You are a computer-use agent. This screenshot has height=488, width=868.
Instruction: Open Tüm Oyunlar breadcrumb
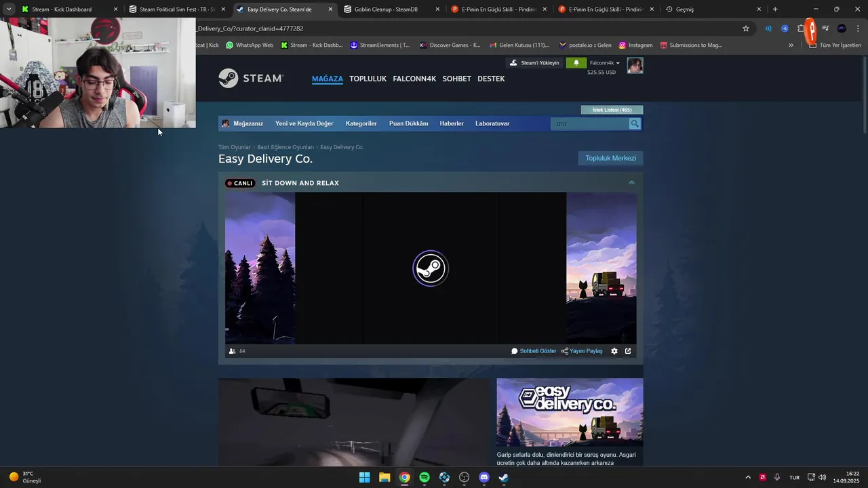click(x=235, y=147)
